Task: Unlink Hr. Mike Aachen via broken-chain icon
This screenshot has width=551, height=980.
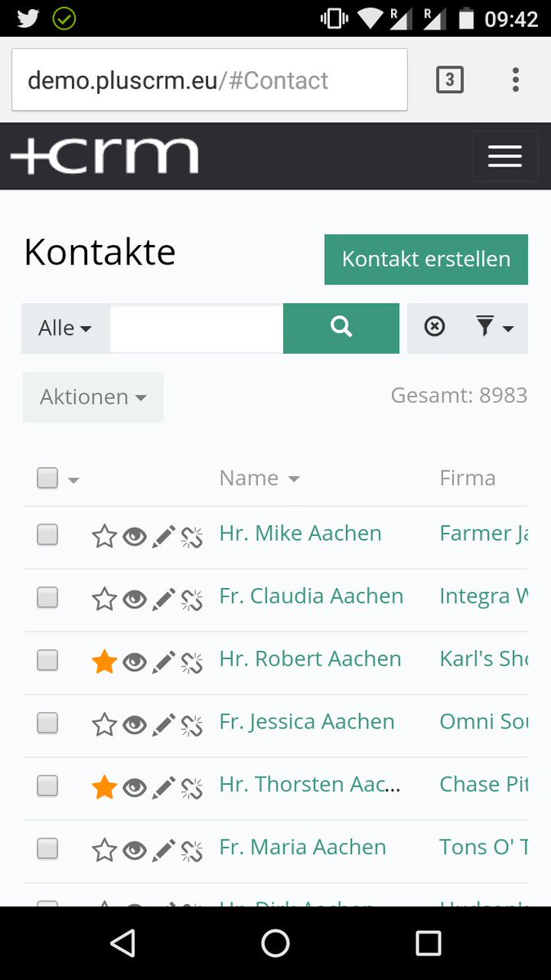Action: pyautogui.click(x=192, y=537)
